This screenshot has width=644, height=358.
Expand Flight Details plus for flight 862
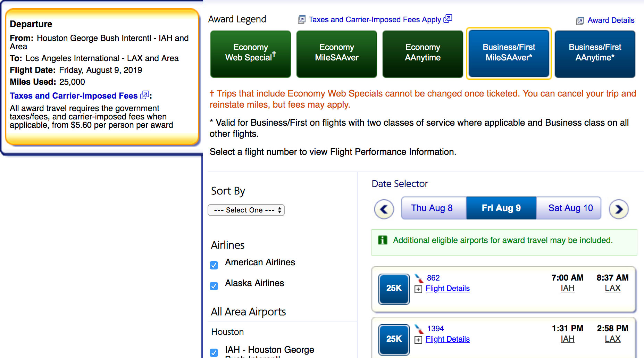pos(419,289)
